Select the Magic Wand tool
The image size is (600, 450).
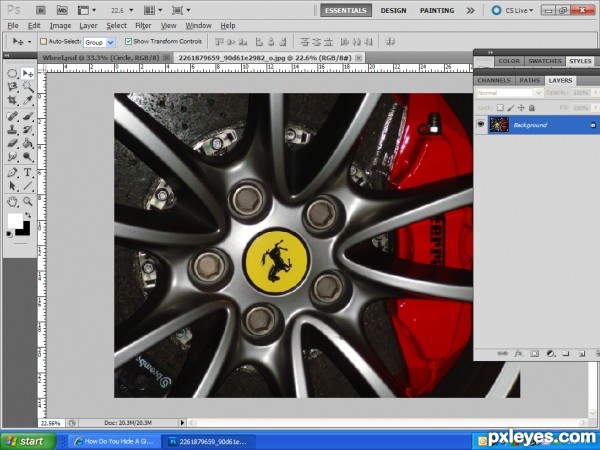28,87
